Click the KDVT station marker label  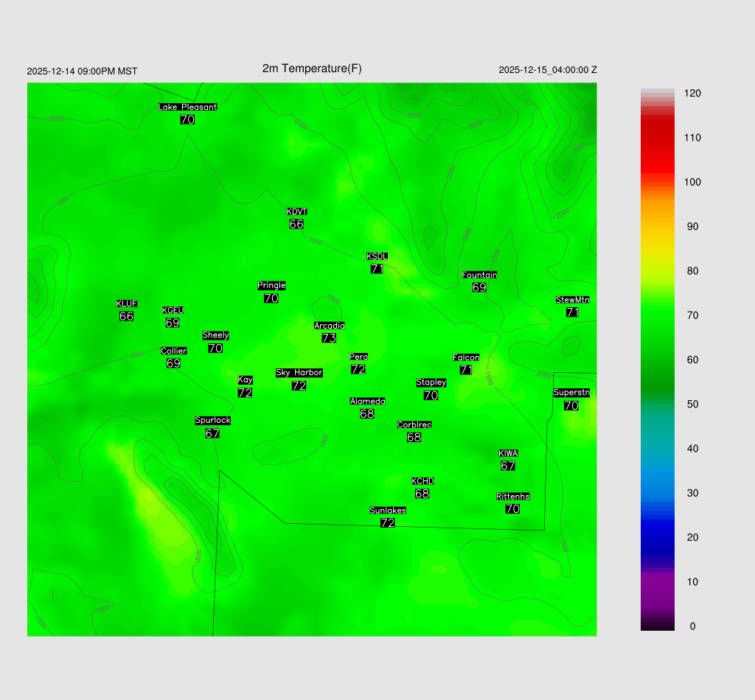pos(296,212)
